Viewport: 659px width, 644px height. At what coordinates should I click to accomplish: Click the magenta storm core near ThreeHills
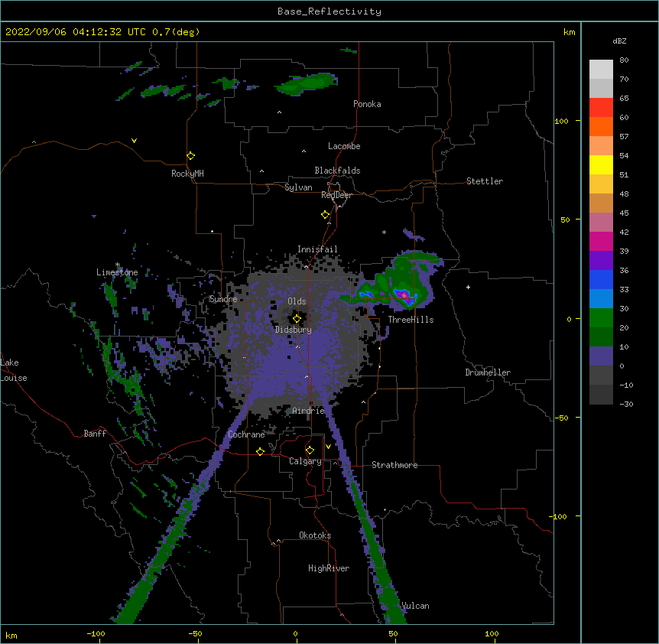point(404,295)
